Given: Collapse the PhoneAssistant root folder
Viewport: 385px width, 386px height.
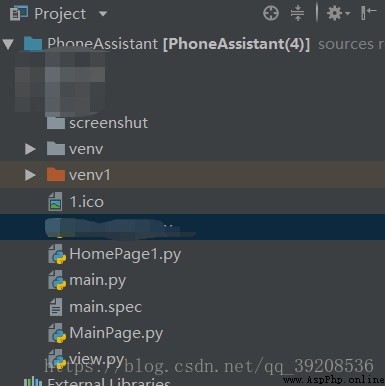Looking at the screenshot, I should 8,44.
